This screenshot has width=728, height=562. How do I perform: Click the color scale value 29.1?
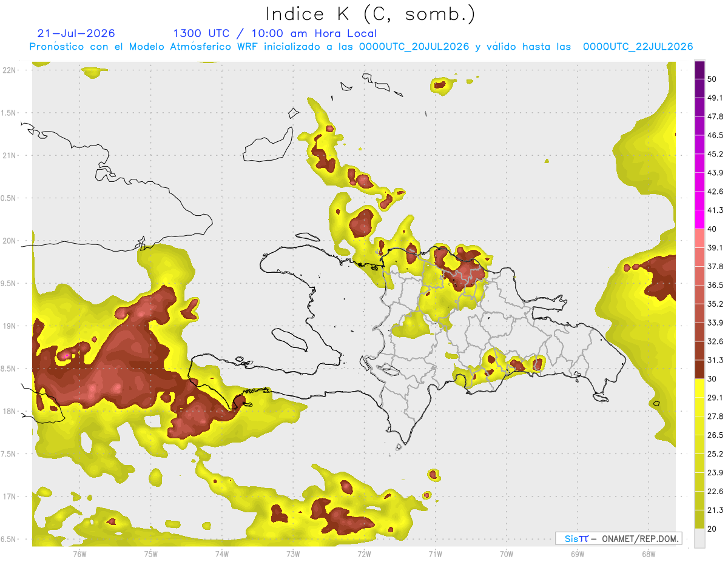pyautogui.click(x=715, y=398)
